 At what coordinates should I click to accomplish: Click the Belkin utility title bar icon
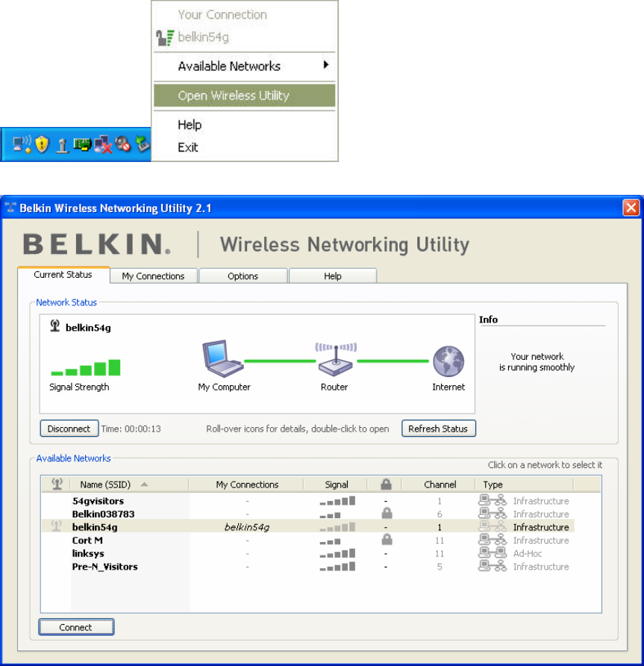(10, 208)
